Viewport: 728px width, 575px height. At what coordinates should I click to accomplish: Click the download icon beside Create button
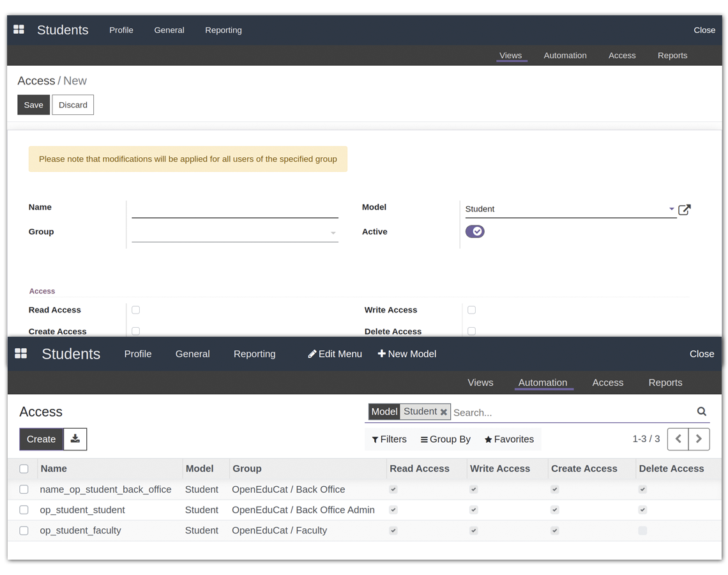tap(75, 439)
